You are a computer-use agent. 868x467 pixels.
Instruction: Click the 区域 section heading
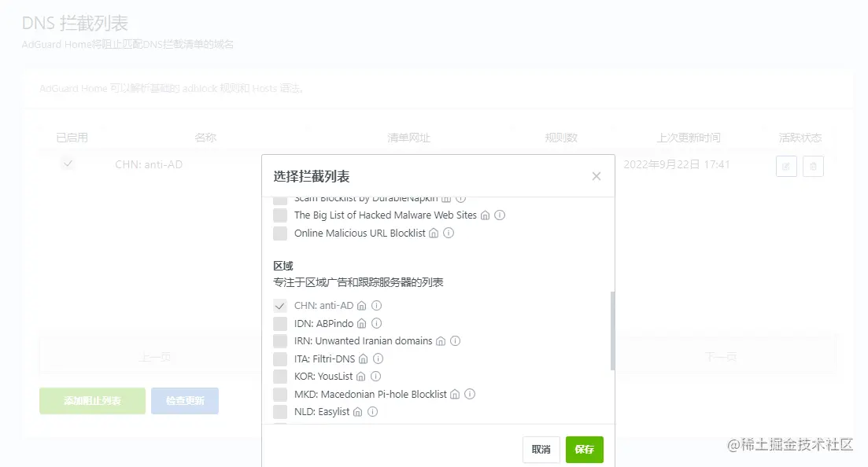[x=283, y=267]
